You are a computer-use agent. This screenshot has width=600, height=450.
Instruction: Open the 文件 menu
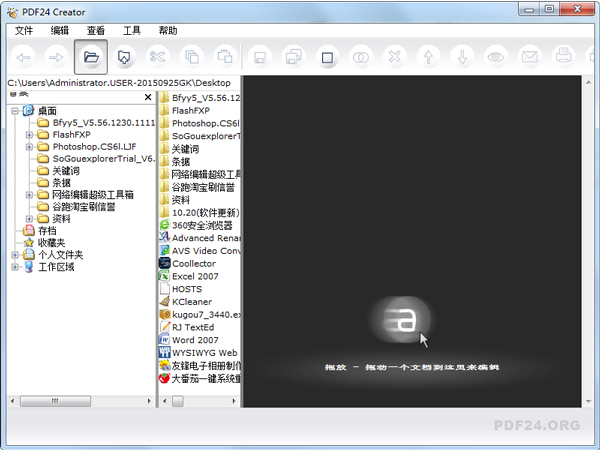pos(24,31)
